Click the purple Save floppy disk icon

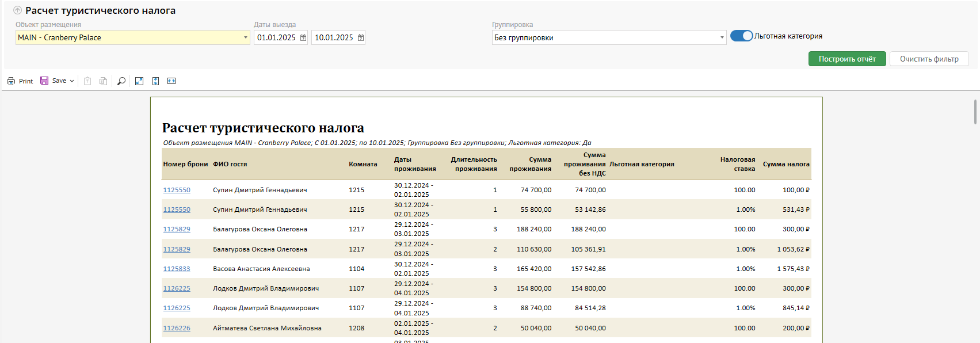point(44,81)
